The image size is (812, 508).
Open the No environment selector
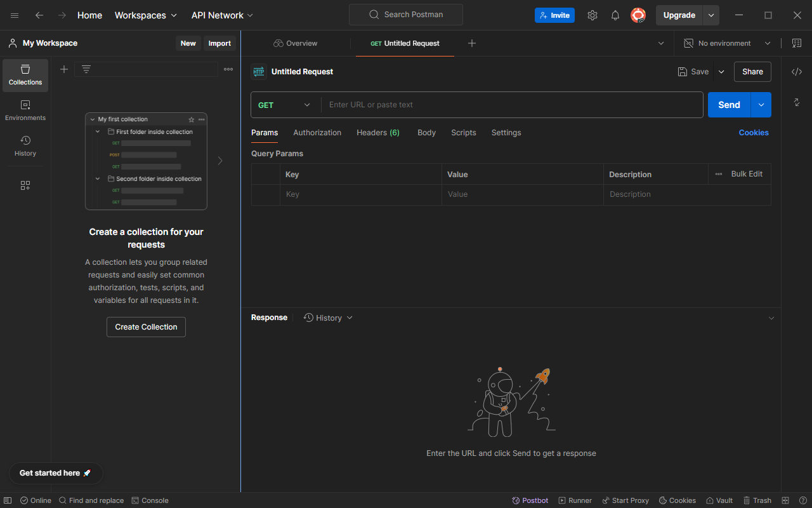(727, 43)
